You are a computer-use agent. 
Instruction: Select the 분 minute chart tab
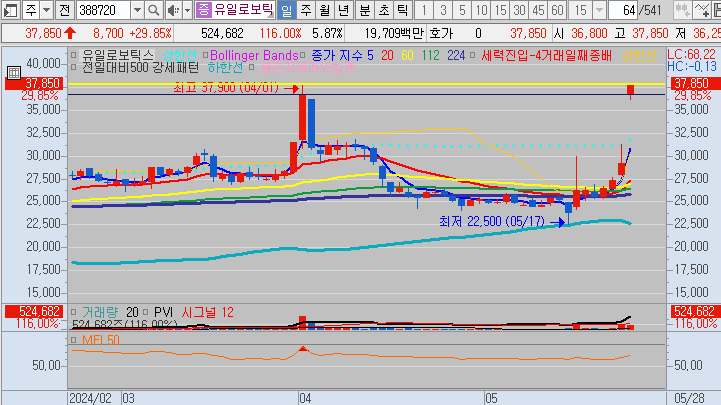pos(365,10)
